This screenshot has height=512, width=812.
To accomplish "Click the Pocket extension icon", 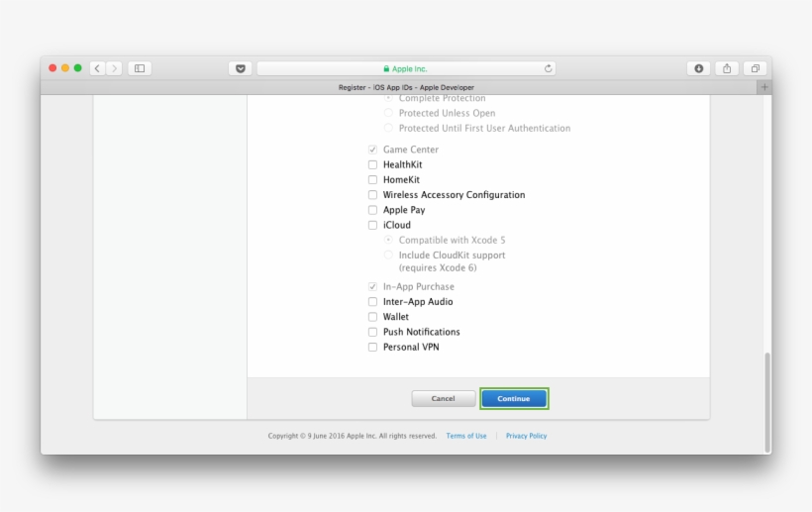I will [x=240, y=68].
